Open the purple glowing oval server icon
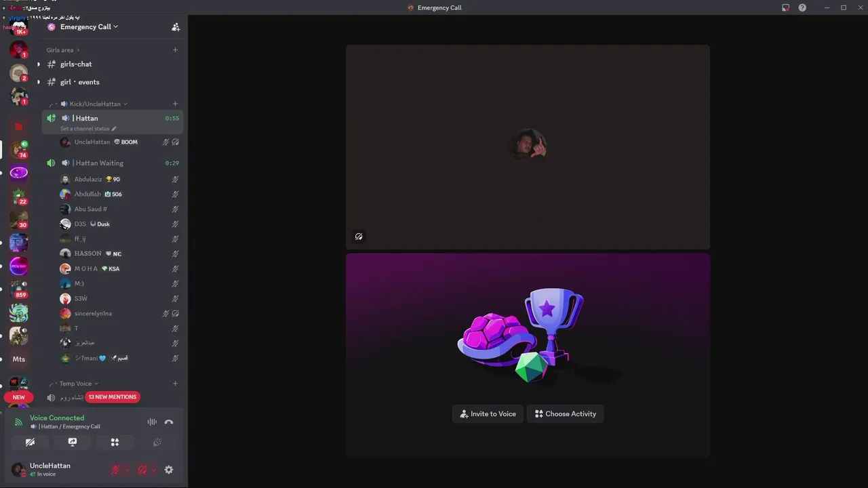 tap(18, 173)
